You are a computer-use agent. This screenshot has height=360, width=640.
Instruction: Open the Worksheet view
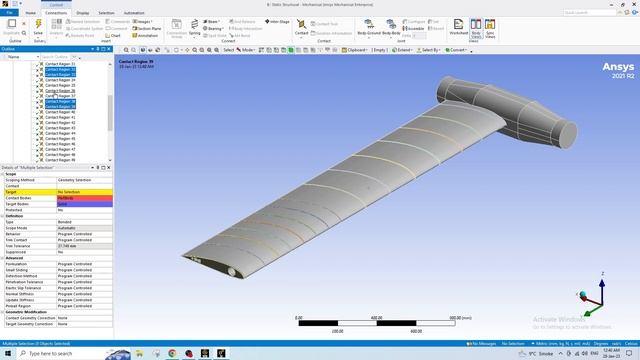[458, 27]
